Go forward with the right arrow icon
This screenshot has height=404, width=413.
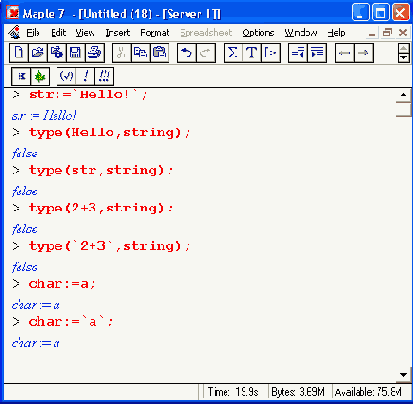pyautogui.click(x=363, y=53)
